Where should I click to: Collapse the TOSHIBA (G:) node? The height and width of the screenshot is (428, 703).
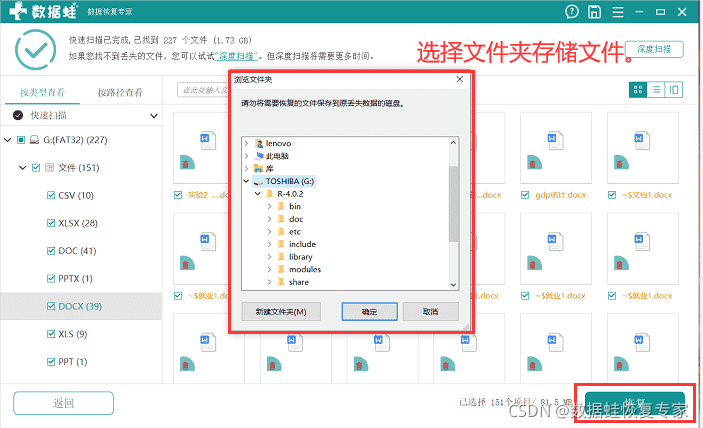pyautogui.click(x=246, y=182)
